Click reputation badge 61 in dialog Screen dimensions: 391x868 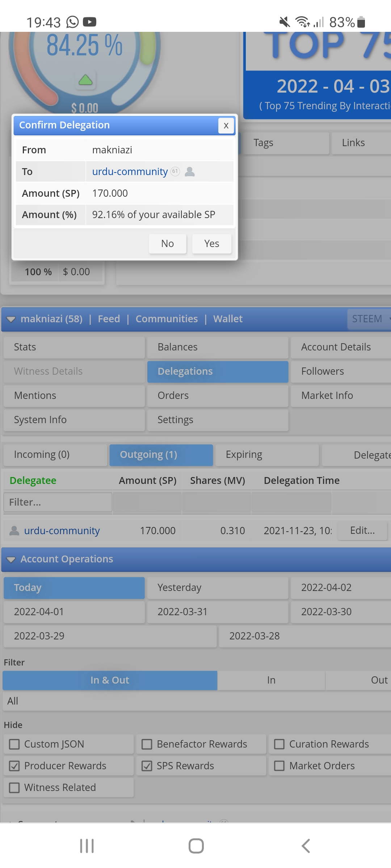175,171
